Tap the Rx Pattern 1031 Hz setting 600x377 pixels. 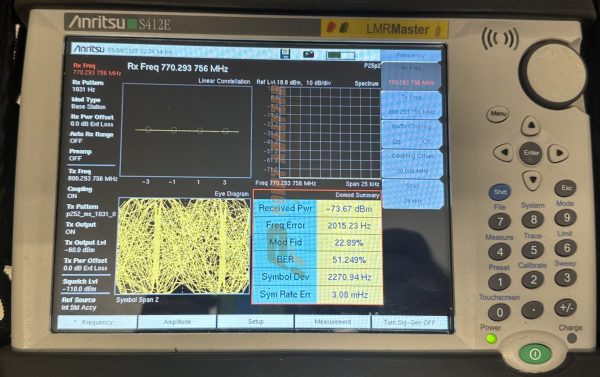(87, 86)
